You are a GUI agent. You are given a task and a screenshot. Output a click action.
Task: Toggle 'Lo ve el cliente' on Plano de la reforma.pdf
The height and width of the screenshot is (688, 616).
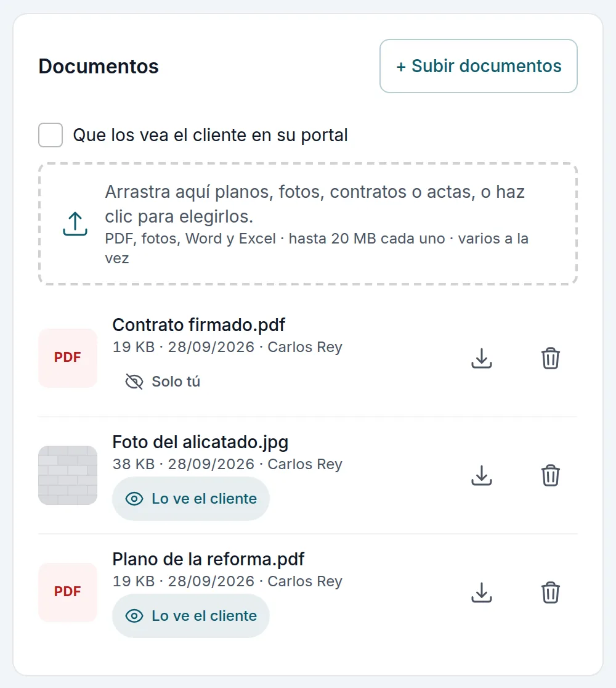click(x=191, y=616)
